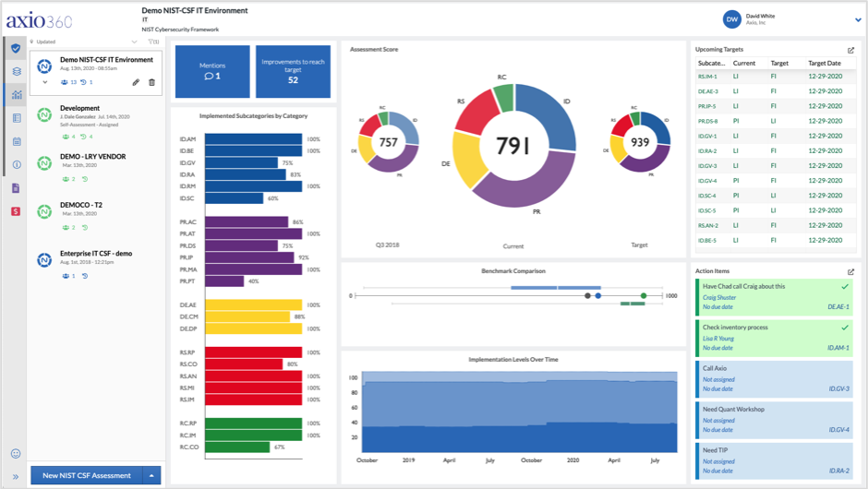The height and width of the screenshot is (489, 868).
Task: Click the history icon on Enterprise IT CSF - demo
Action: 85,276
